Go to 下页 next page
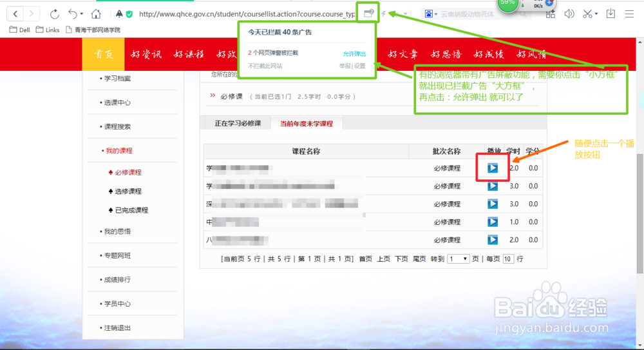Viewport: 644px width, 350px height. pyautogui.click(x=401, y=258)
